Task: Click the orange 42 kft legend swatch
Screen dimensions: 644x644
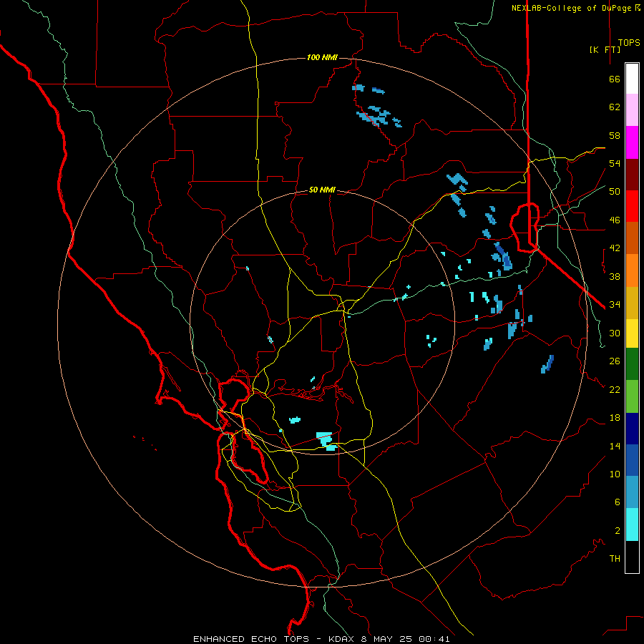Action: [632, 270]
